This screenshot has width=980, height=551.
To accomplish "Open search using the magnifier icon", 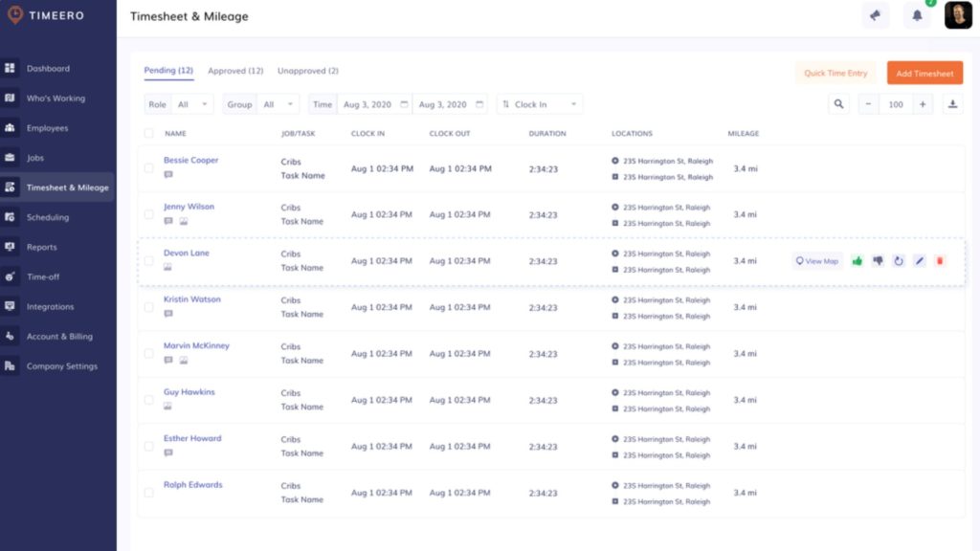I will (838, 104).
